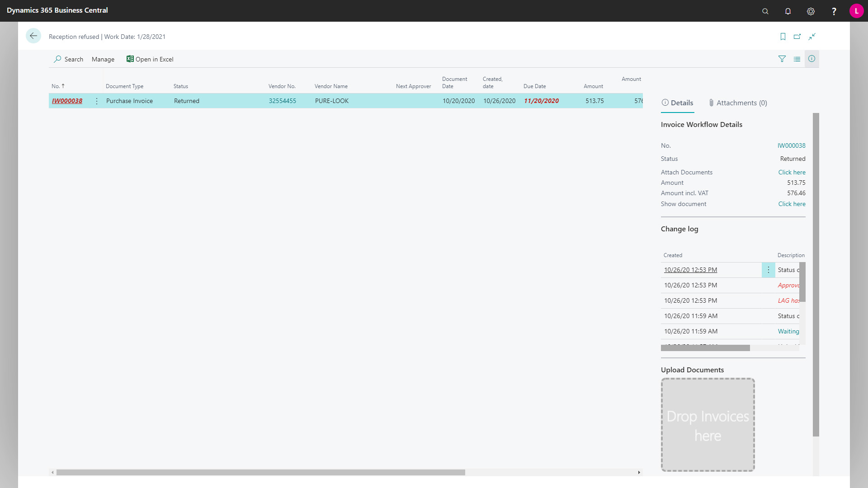
Task: Click the column layout view icon
Action: coord(797,58)
